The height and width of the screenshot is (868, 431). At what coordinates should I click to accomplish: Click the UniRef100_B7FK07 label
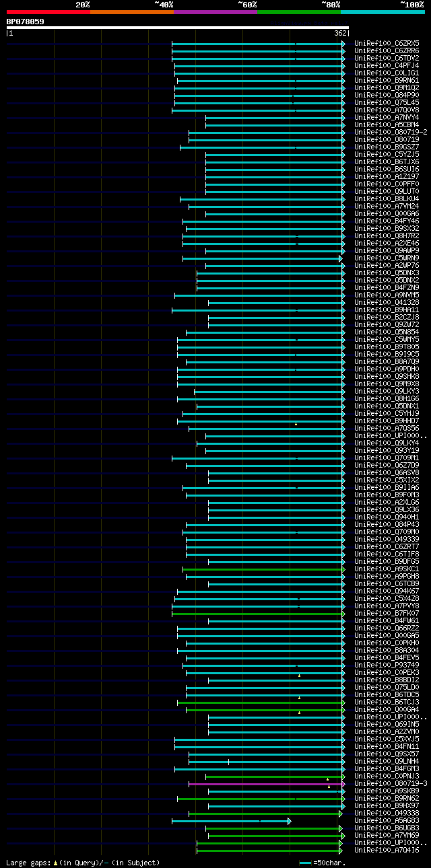(x=387, y=613)
